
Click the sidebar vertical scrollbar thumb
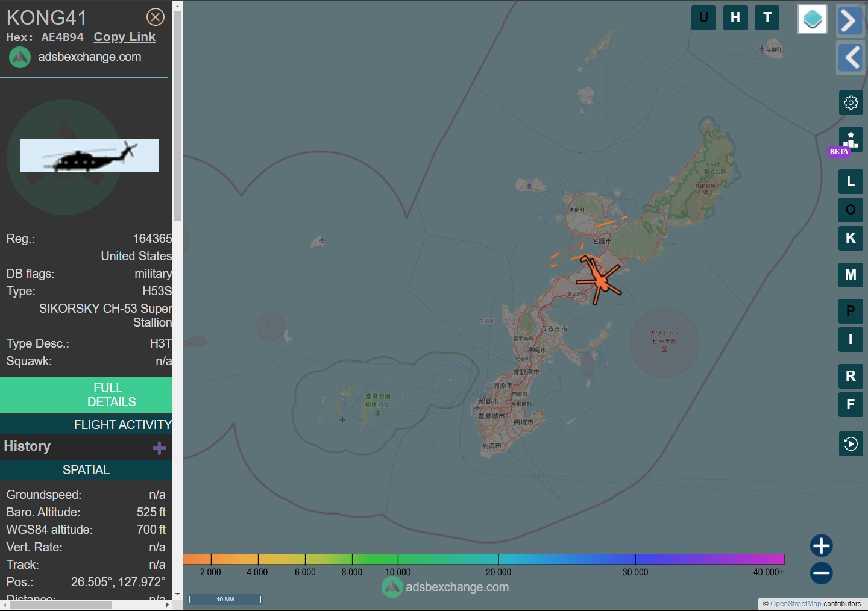[177, 116]
